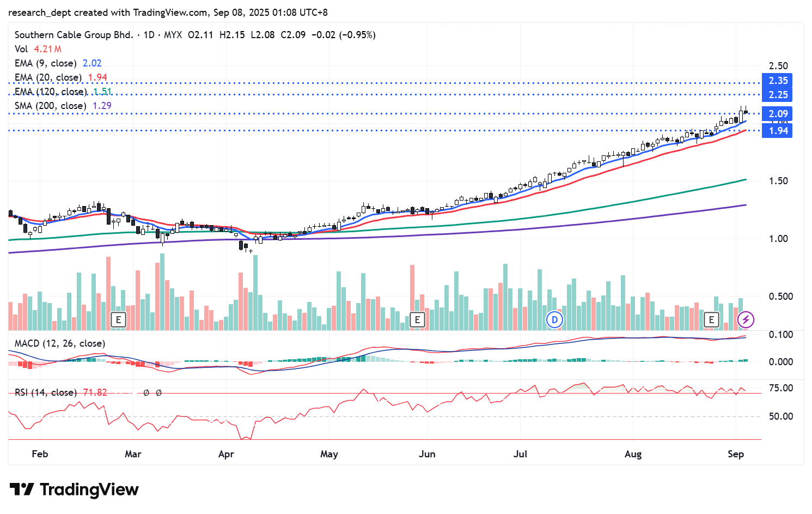Open the dividend D marker in July
The height and width of the screenshot is (514, 812).
[554, 319]
